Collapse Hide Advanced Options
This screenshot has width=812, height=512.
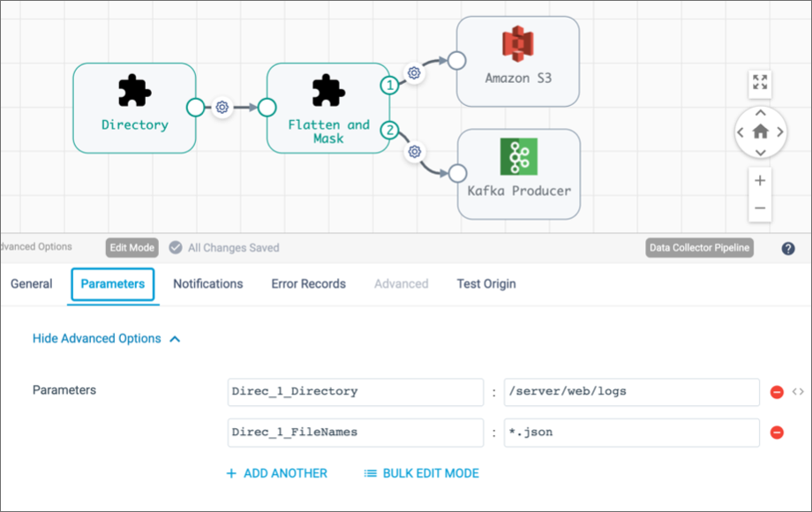point(106,339)
